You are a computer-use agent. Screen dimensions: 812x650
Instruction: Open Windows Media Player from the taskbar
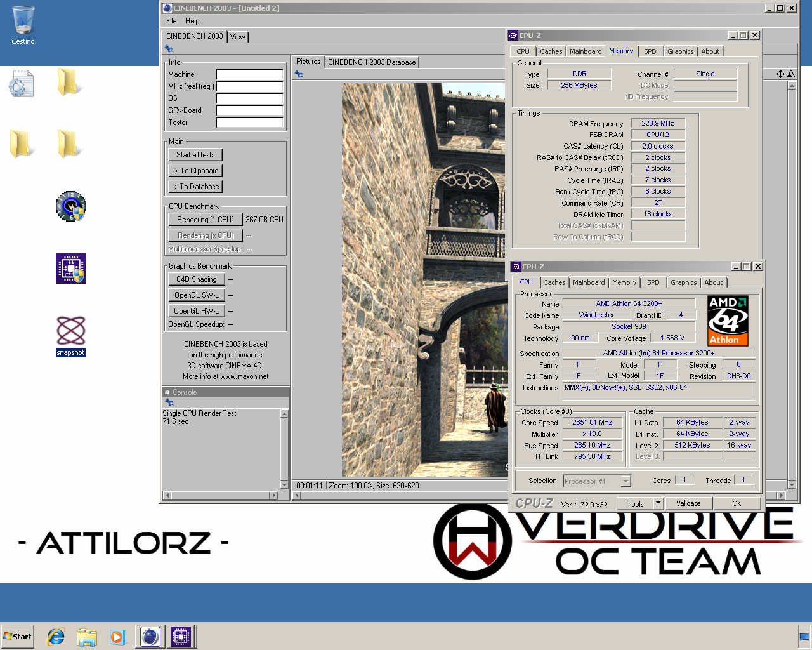(117, 637)
